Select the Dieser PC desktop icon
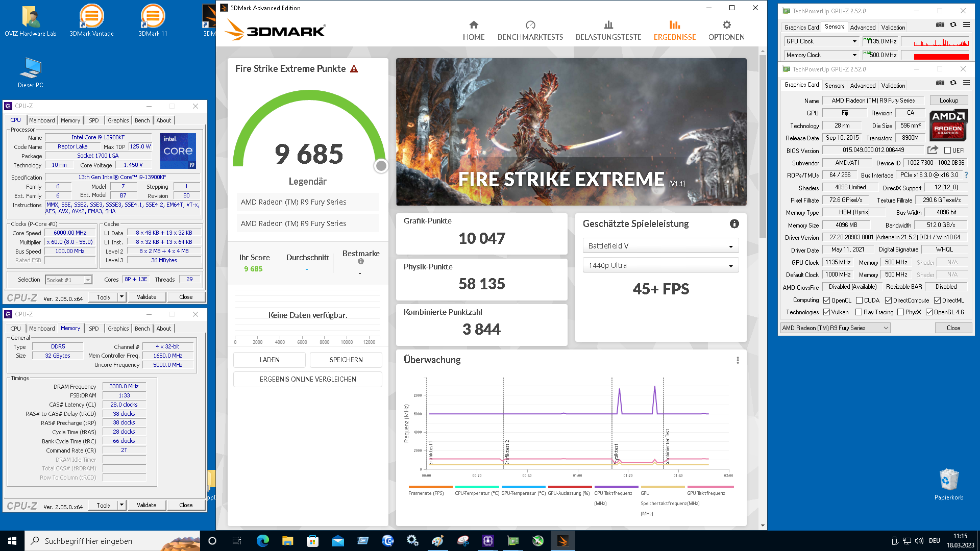 31,72
